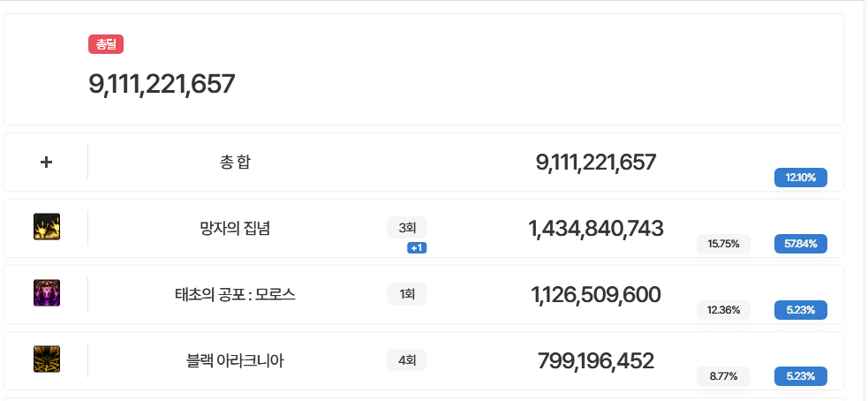The height and width of the screenshot is (401, 868).
Task: Click the 4회 count badge
Action: click(x=407, y=360)
